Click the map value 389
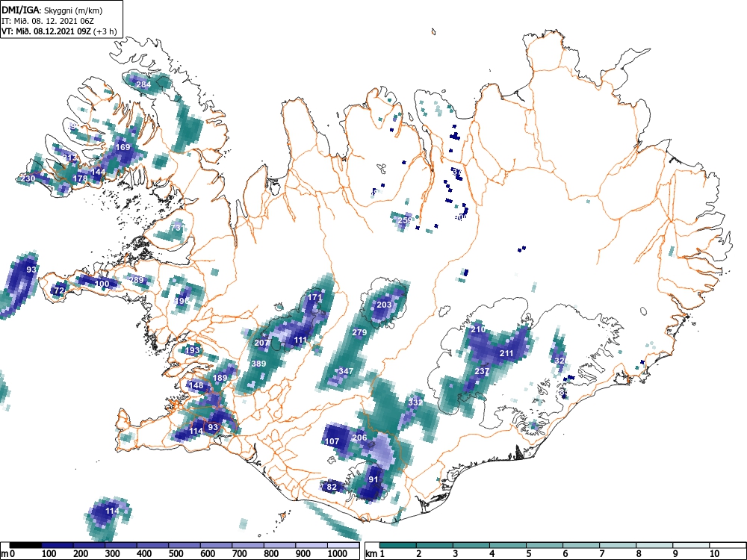This screenshot has width=747, height=560. (258, 364)
